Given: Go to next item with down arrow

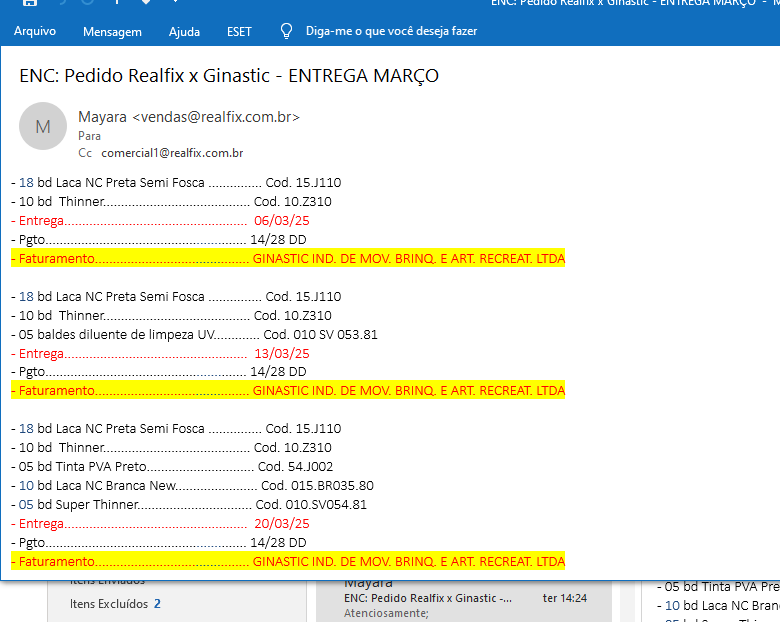Looking at the screenshot, I should click(146, 3).
